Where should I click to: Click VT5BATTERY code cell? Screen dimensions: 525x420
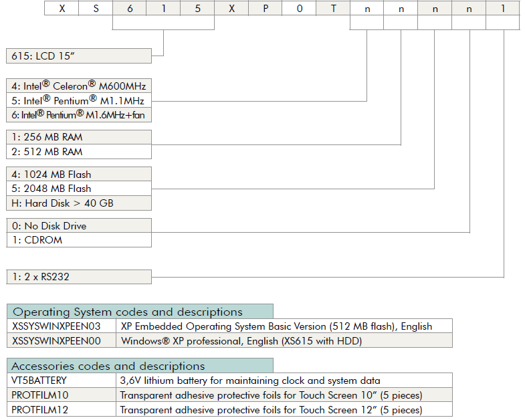point(62,381)
